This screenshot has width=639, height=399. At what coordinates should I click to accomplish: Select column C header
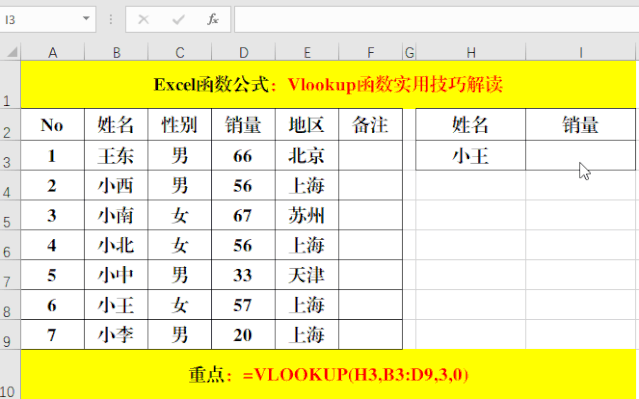pyautogui.click(x=180, y=52)
